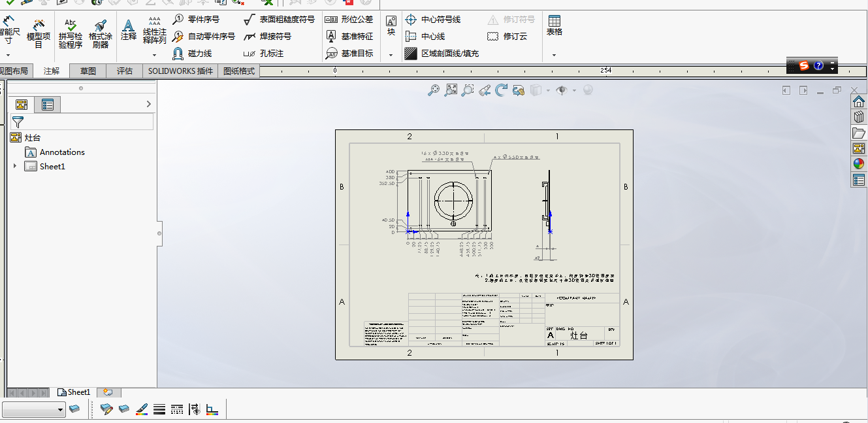
Task: Insert a Note annotation
Action: (x=129, y=30)
